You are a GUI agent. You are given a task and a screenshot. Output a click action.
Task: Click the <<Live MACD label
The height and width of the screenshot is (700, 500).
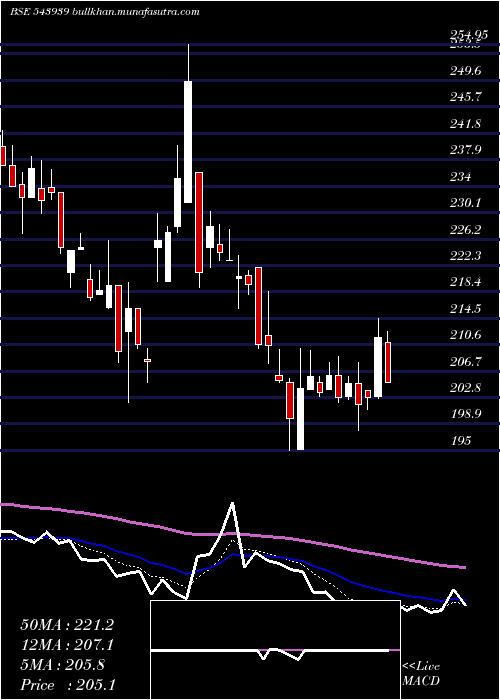[x=421, y=674]
